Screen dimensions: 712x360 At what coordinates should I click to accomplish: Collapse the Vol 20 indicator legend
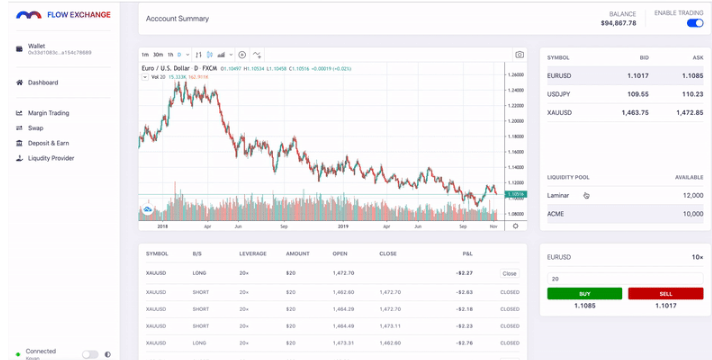(x=145, y=77)
